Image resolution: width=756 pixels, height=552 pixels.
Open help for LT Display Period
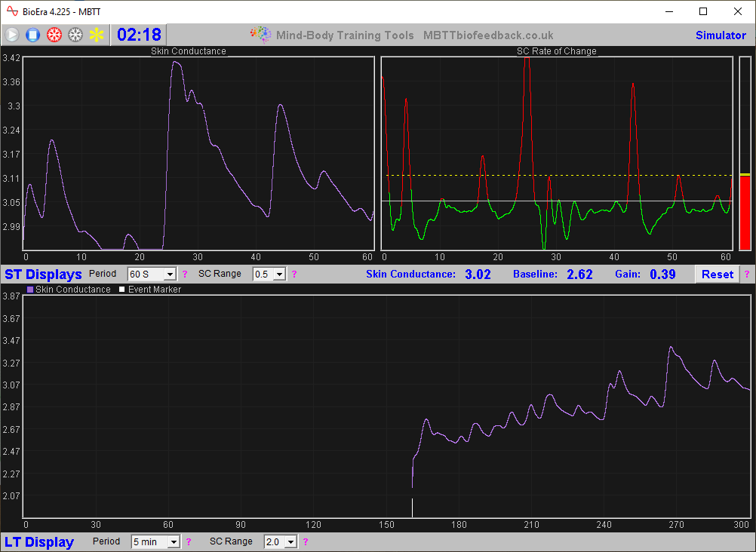tap(189, 542)
